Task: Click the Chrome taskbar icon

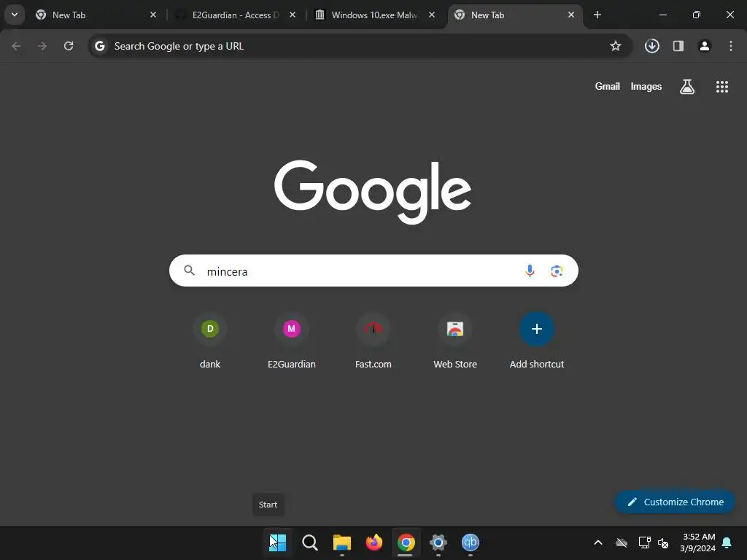Action: pyautogui.click(x=406, y=542)
